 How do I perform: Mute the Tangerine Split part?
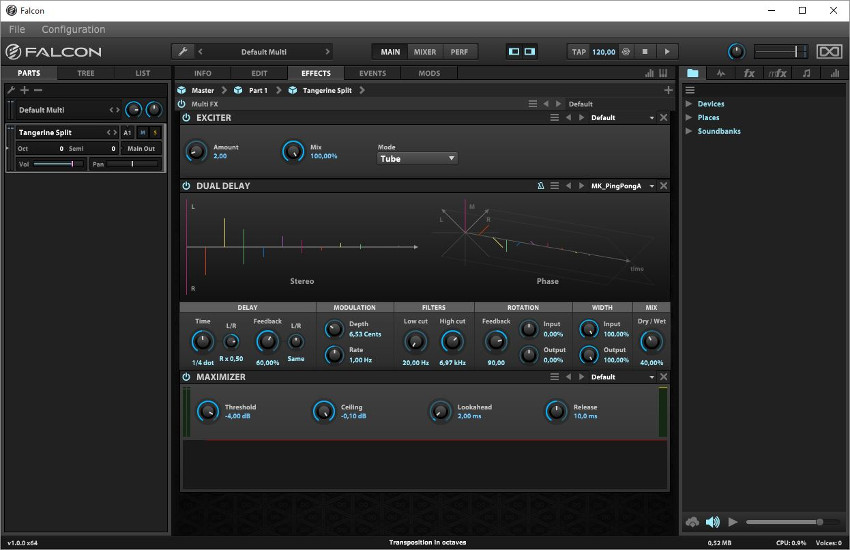coord(143,132)
